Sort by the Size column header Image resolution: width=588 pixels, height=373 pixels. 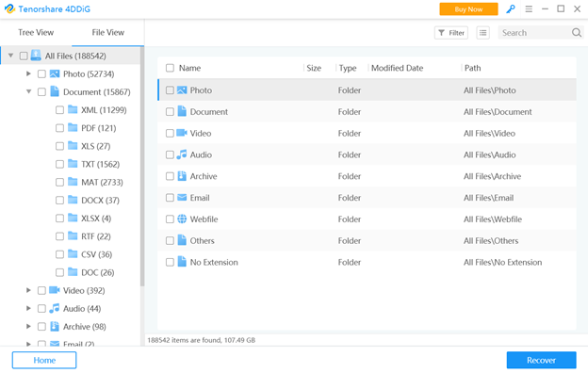(x=314, y=68)
